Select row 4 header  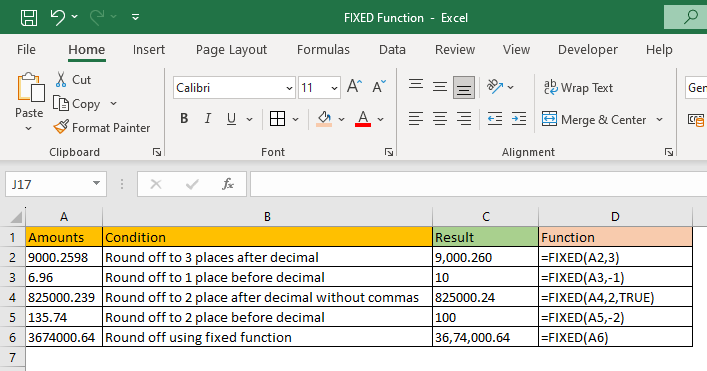[x=12, y=298]
